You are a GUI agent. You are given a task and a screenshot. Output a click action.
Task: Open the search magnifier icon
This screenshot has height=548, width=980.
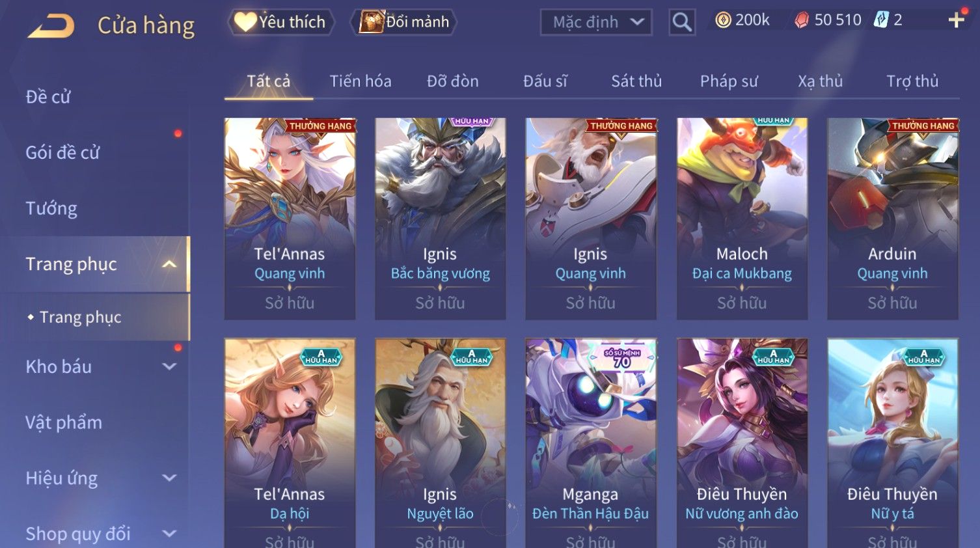click(x=682, y=22)
